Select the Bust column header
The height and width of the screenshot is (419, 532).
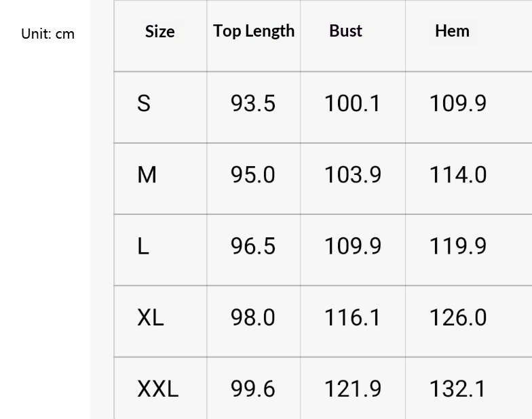click(x=345, y=31)
